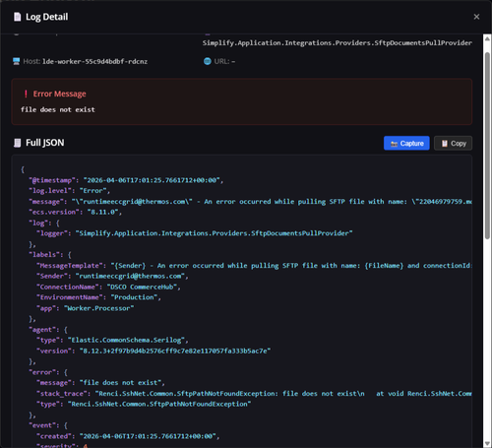Click the URL globe icon

[208, 61]
